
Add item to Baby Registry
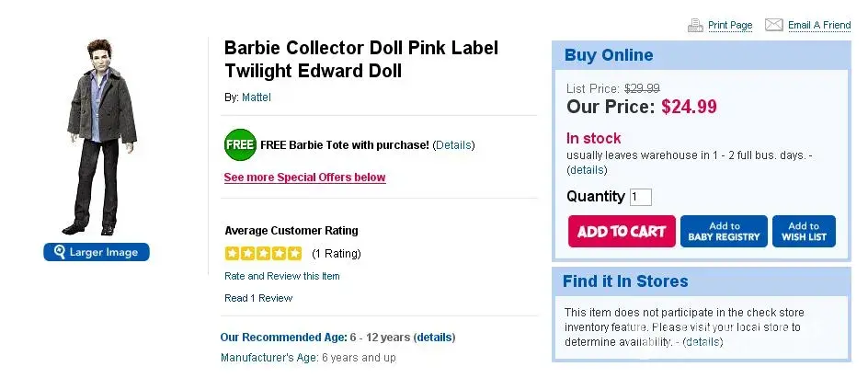pyautogui.click(x=724, y=232)
